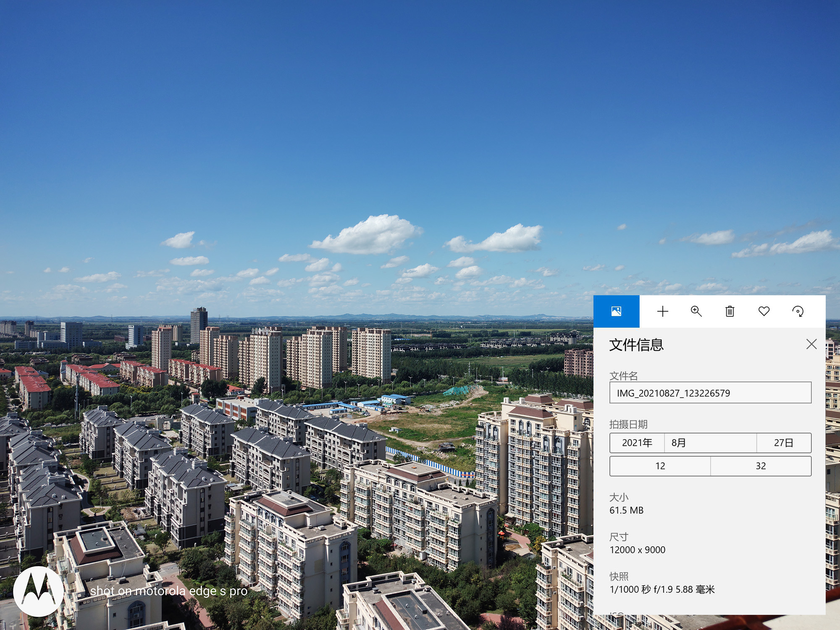The width and height of the screenshot is (840, 630).
Task: Select the hour field showing 12
Action: click(660, 466)
